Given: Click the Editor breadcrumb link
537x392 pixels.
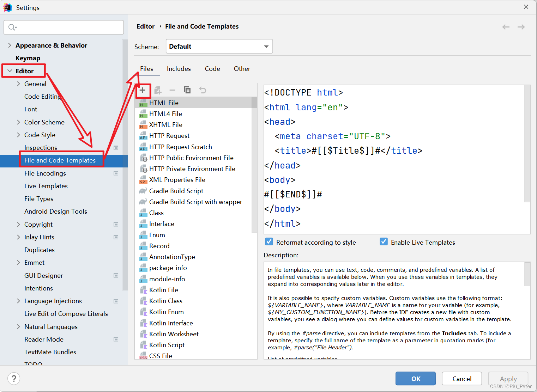Looking at the screenshot, I should click(146, 26).
